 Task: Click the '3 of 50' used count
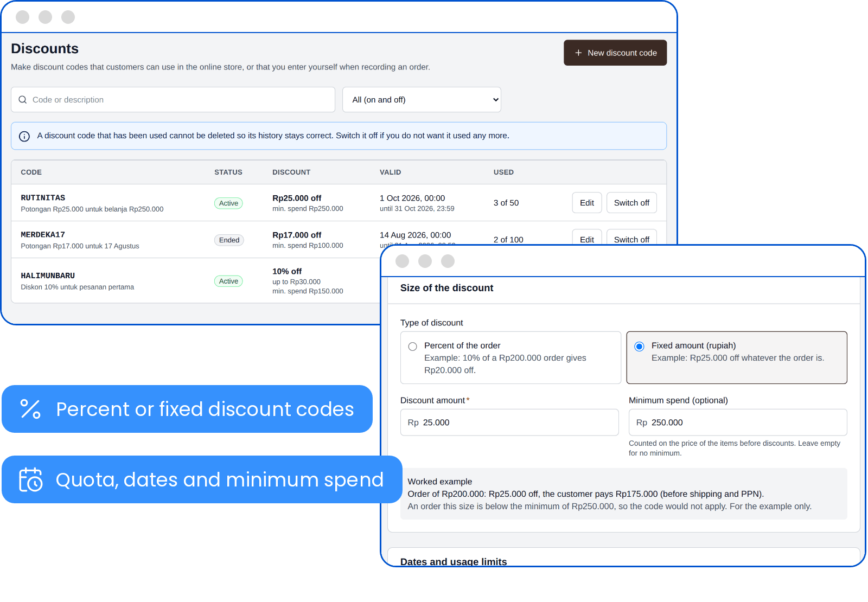coord(506,203)
